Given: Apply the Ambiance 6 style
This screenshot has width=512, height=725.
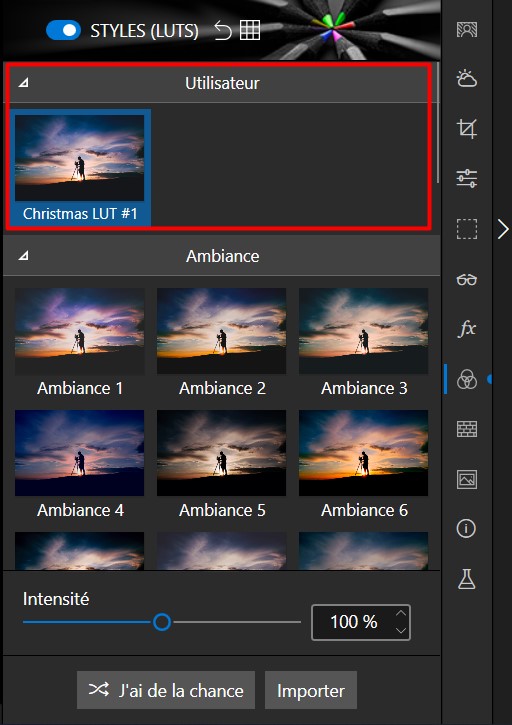Looking at the screenshot, I should pos(364,465).
